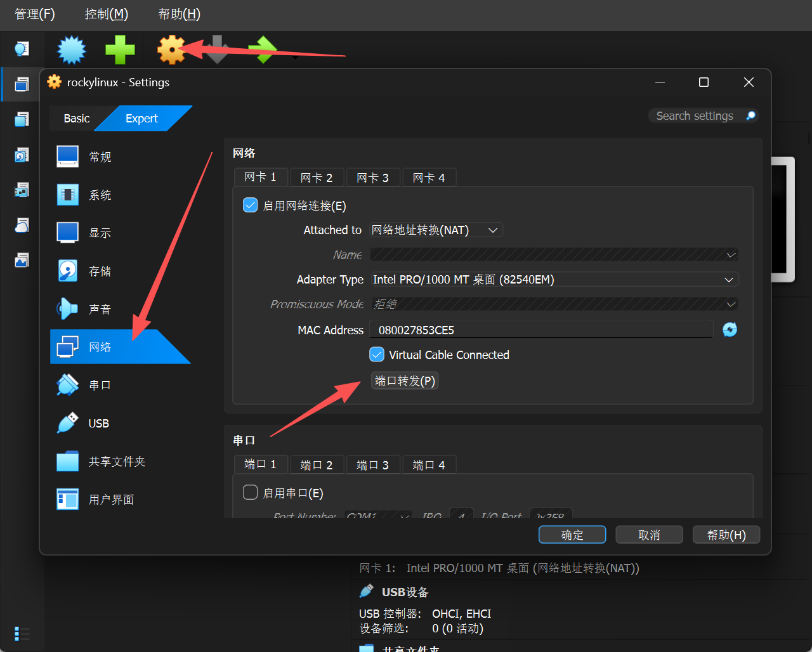Click the green Start arrow toolbar icon
The image size is (812, 652).
click(264, 49)
